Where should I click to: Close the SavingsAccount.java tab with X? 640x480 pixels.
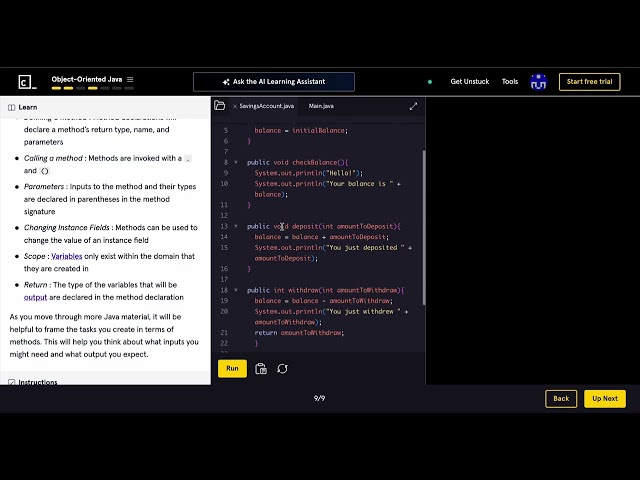pos(235,106)
